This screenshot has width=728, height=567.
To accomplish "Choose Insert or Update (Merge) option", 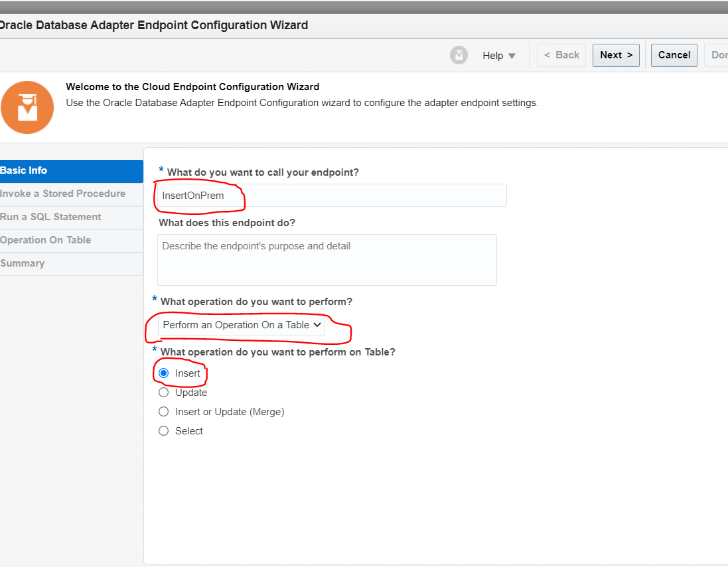I will click(163, 412).
